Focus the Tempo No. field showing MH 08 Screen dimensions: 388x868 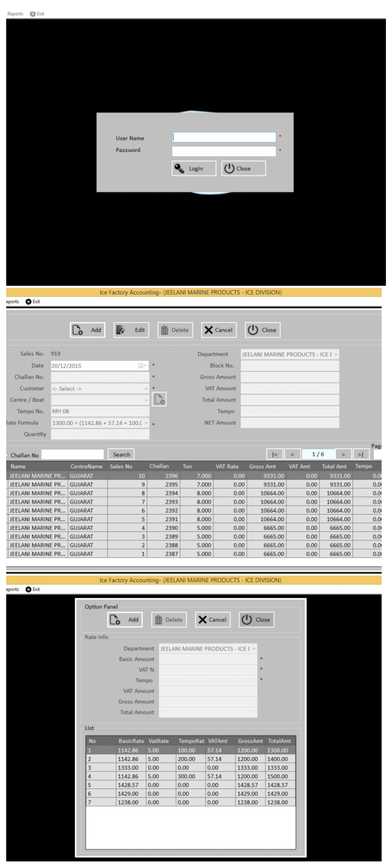(100, 411)
